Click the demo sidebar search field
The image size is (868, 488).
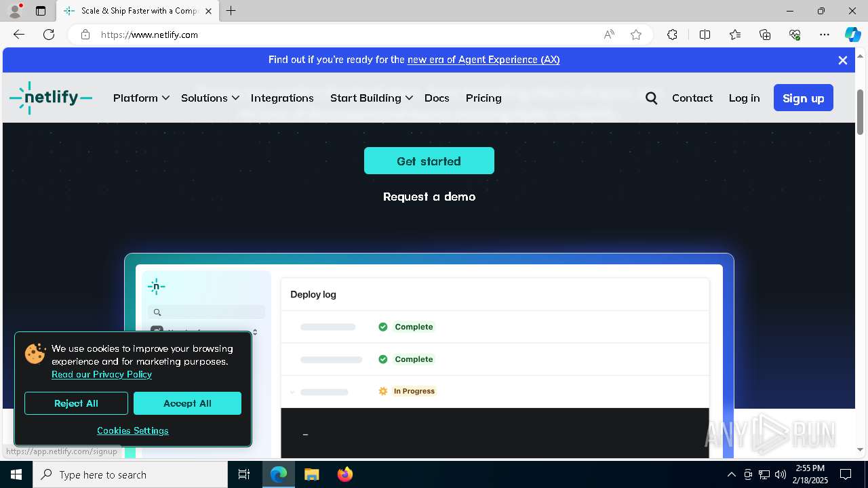(x=207, y=312)
